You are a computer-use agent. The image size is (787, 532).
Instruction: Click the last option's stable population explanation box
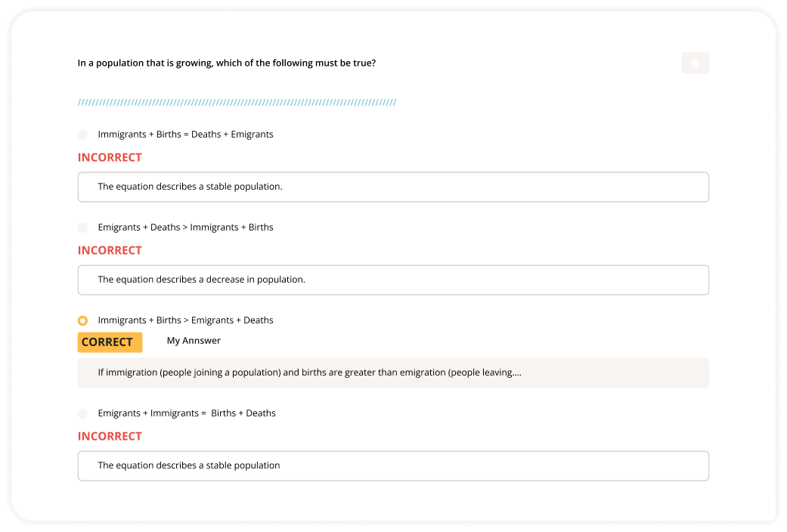point(393,466)
